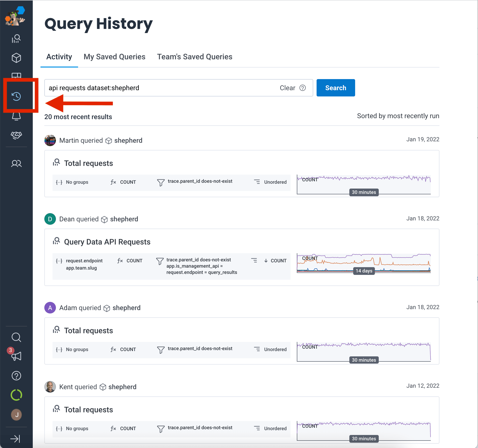478x448 pixels.
Task: Open the help question mark sidebar icon
Action: [x=16, y=376]
